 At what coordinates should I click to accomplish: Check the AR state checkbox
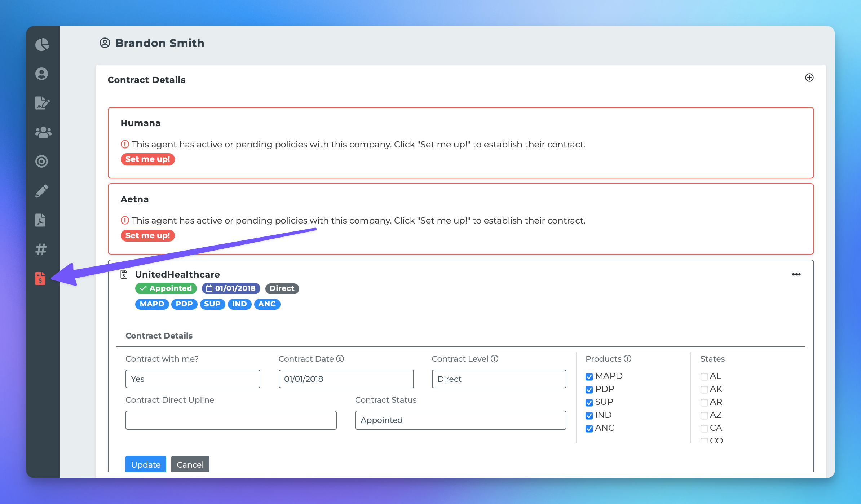704,402
